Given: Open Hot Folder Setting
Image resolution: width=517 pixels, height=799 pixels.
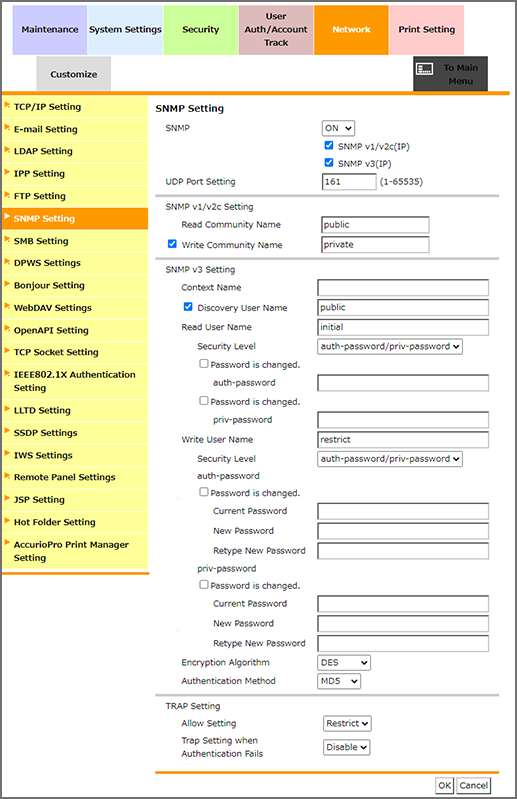Looking at the screenshot, I should click(75, 522).
